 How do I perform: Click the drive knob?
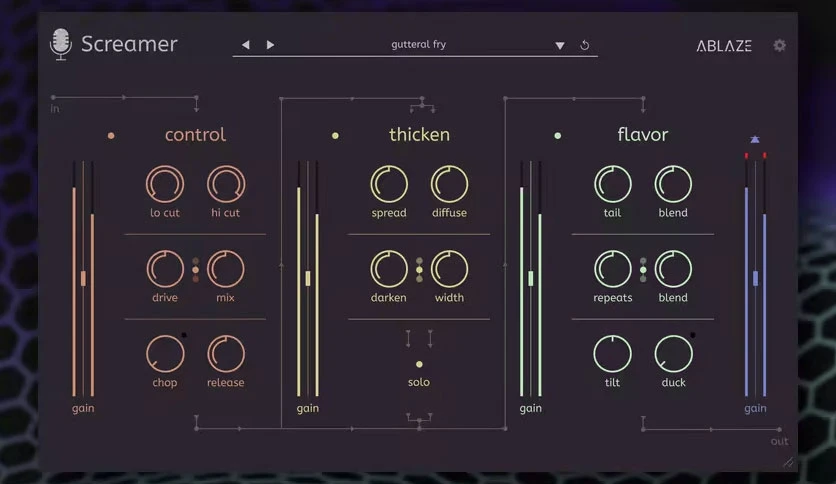point(165,269)
